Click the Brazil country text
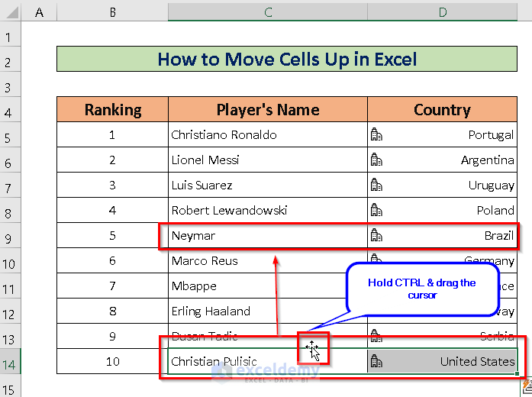The width and height of the screenshot is (532, 397). (499, 235)
